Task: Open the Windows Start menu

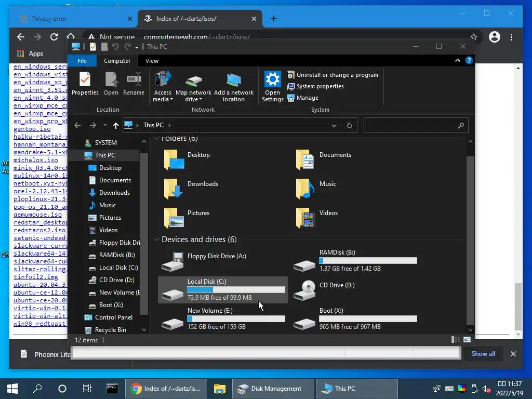Action: coord(12,389)
